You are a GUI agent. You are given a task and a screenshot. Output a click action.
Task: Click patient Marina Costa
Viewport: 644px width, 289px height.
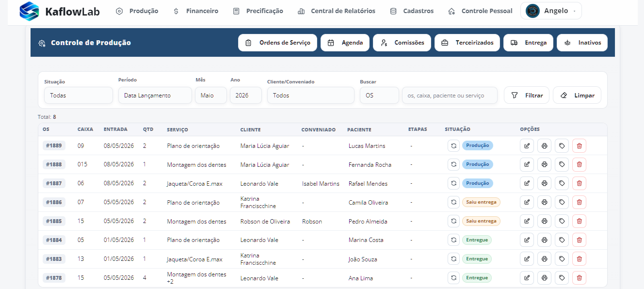tap(366, 241)
